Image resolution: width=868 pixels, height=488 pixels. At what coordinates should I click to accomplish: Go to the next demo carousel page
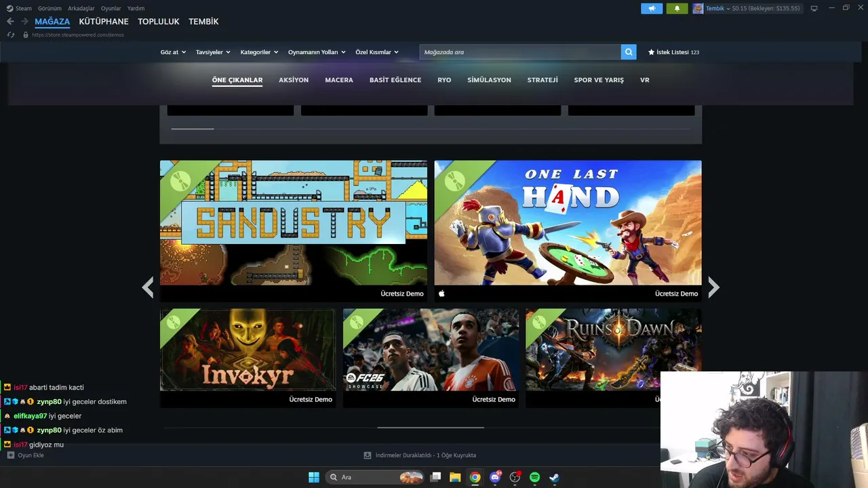click(x=713, y=287)
